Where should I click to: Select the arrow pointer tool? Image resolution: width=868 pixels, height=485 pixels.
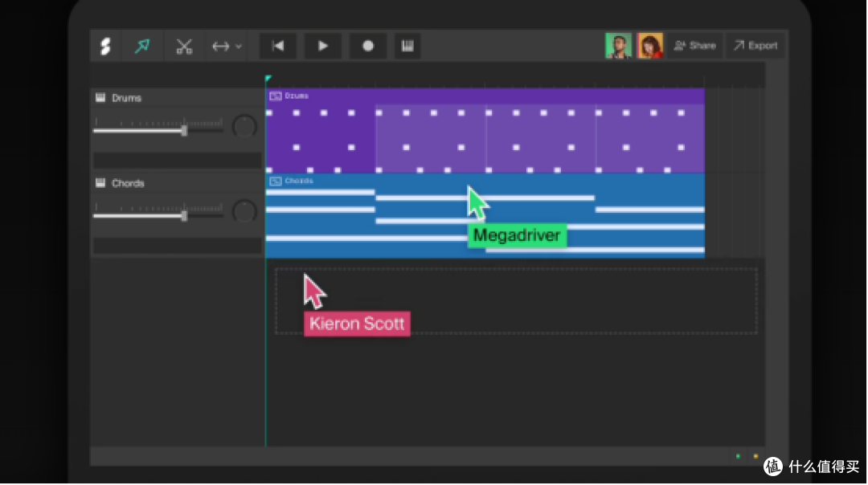point(142,46)
